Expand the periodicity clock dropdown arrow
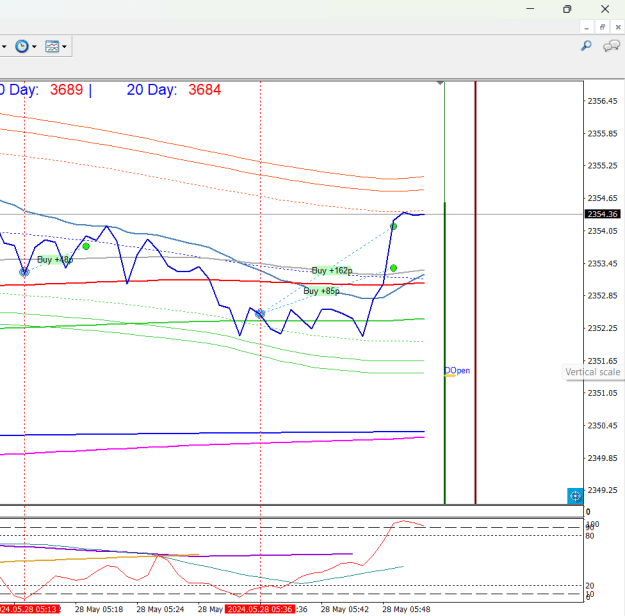Image resolution: width=625 pixels, height=616 pixels. coord(34,47)
